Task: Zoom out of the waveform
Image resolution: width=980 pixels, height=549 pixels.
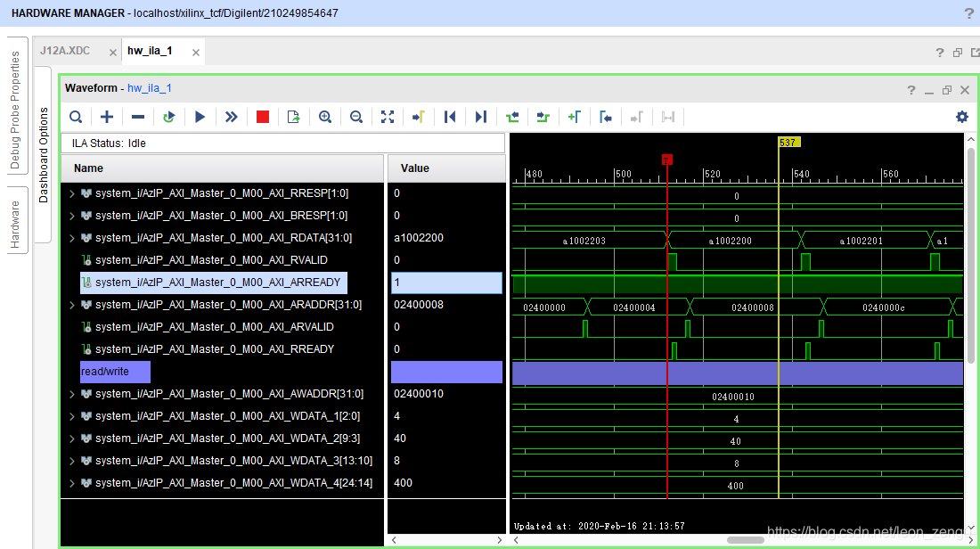Action: [356, 117]
